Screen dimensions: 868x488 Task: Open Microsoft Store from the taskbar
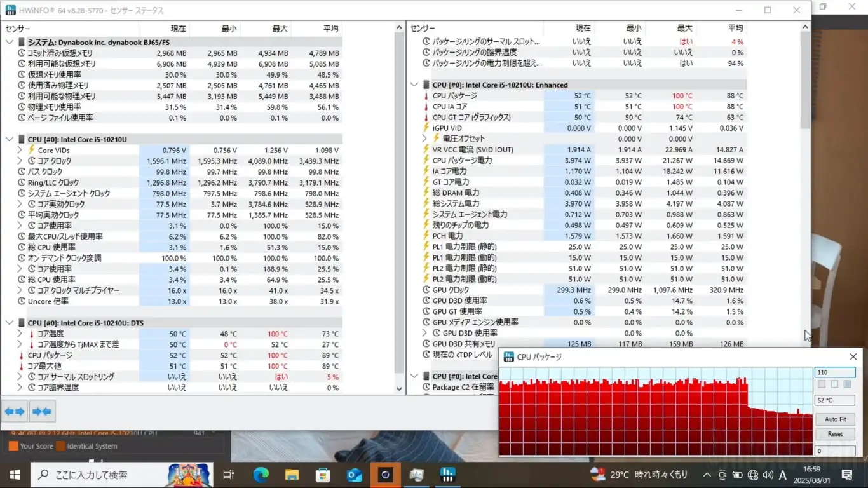[323, 475]
